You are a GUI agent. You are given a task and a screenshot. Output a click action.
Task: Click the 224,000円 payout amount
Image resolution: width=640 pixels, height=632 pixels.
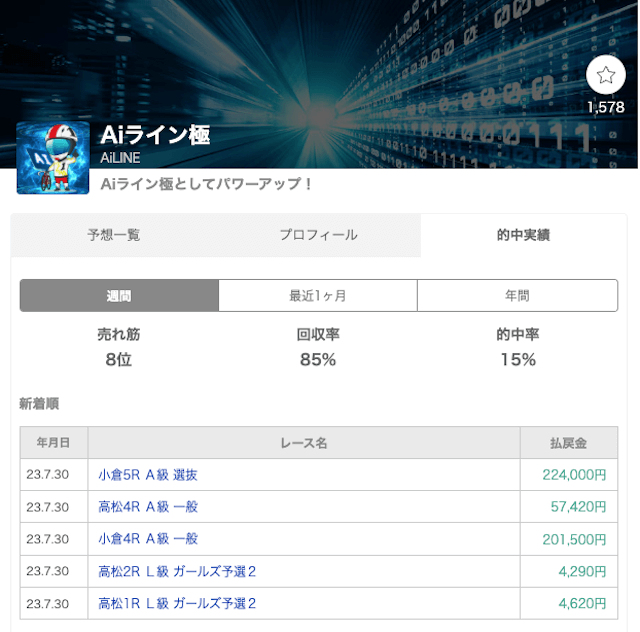coord(574,475)
